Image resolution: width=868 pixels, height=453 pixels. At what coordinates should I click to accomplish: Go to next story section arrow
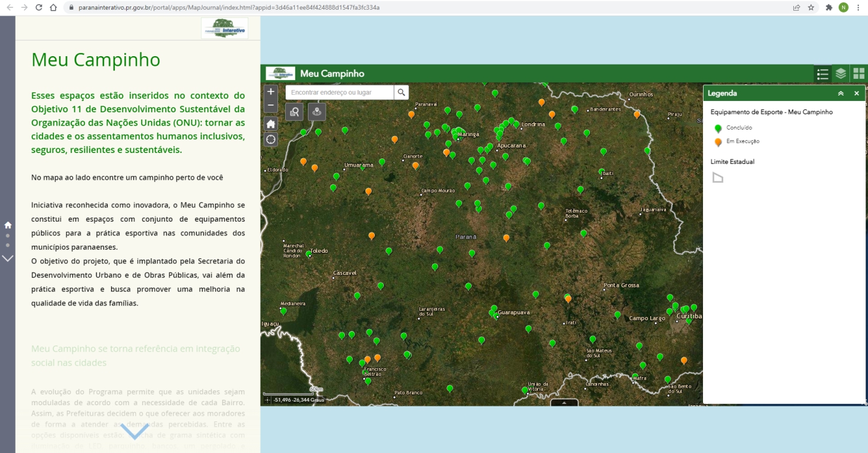pyautogui.click(x=8, y=258)
